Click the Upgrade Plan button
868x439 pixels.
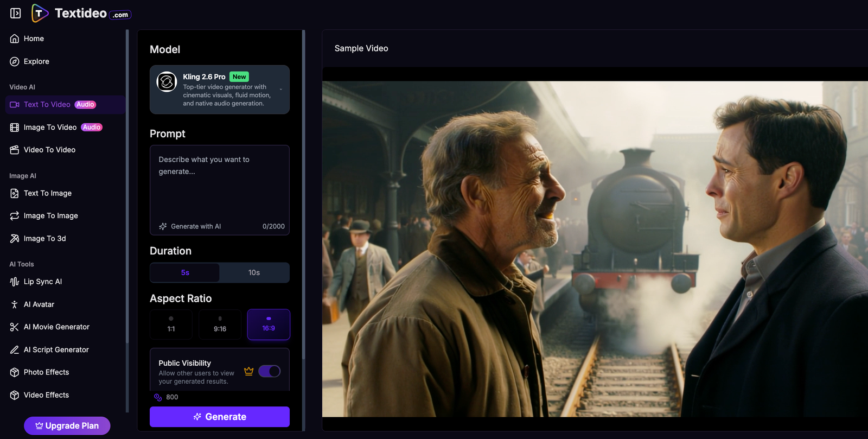pos(67,426)
